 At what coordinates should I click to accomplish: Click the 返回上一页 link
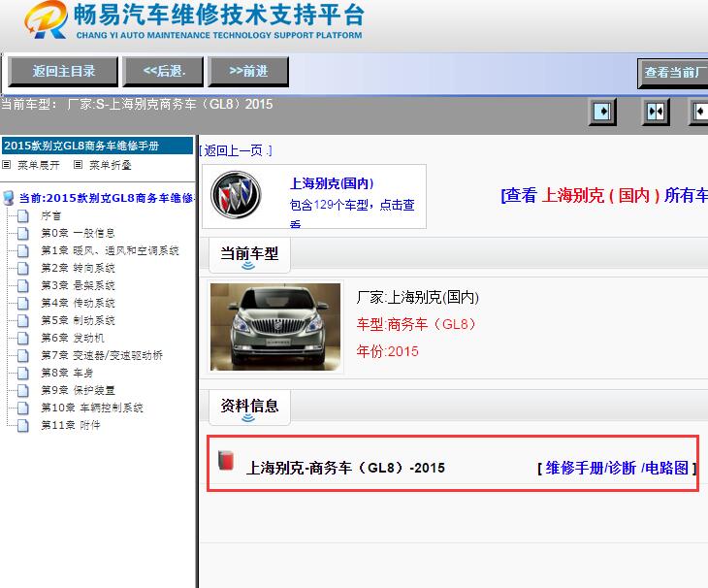(x=236, y=150)
